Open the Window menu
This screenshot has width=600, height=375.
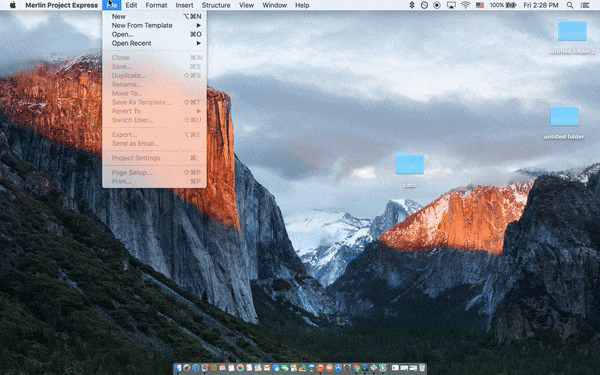click(274, 5)
